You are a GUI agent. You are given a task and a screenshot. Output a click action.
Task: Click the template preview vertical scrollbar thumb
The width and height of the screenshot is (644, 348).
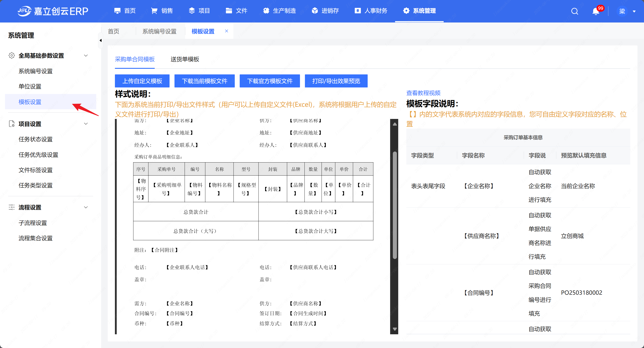point(395,205)
